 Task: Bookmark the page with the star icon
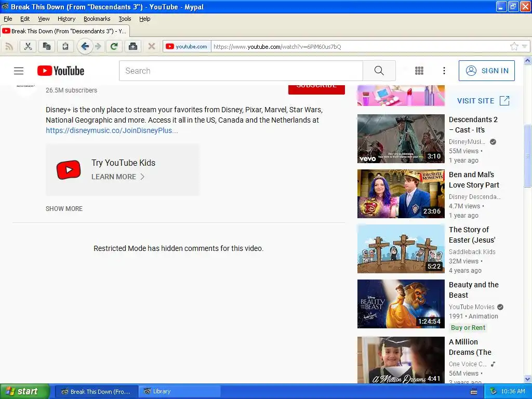pos(514,46)
